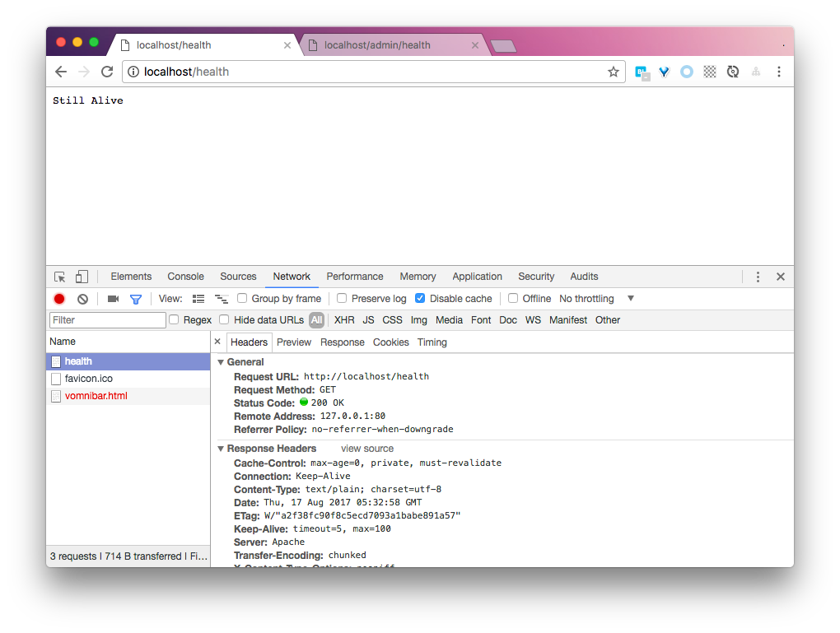840x633 pixels.
Task: Open the Sources panel
Action: point(238,277)
